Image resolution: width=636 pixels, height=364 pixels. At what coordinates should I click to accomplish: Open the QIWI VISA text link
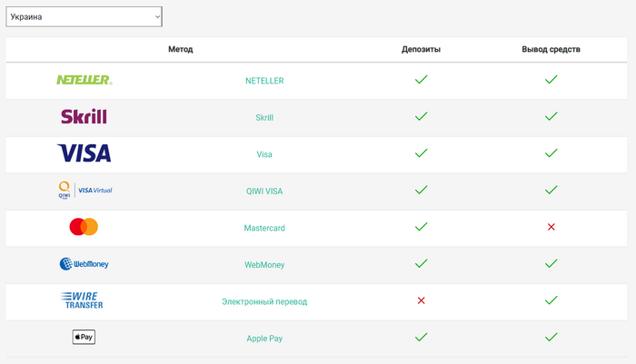tap(264, 191)
